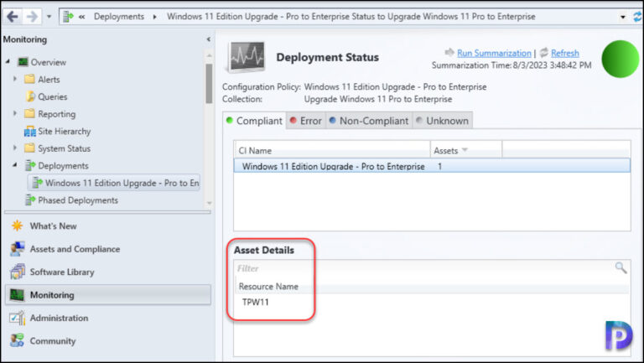644x363 pixels.
Task: Switch to Administration workspace
Action: pyautogui.click(x=59, y=319)
